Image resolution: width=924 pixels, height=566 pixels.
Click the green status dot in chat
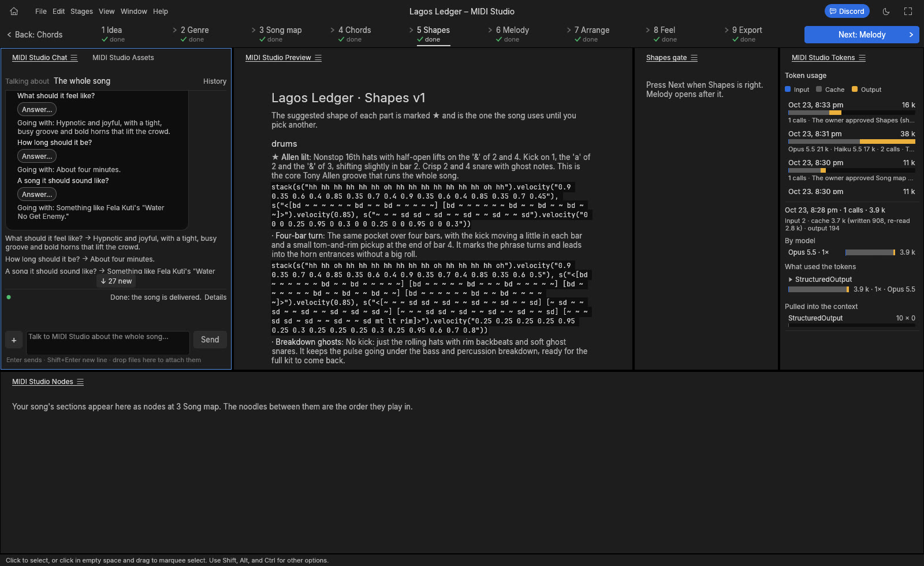9,297
